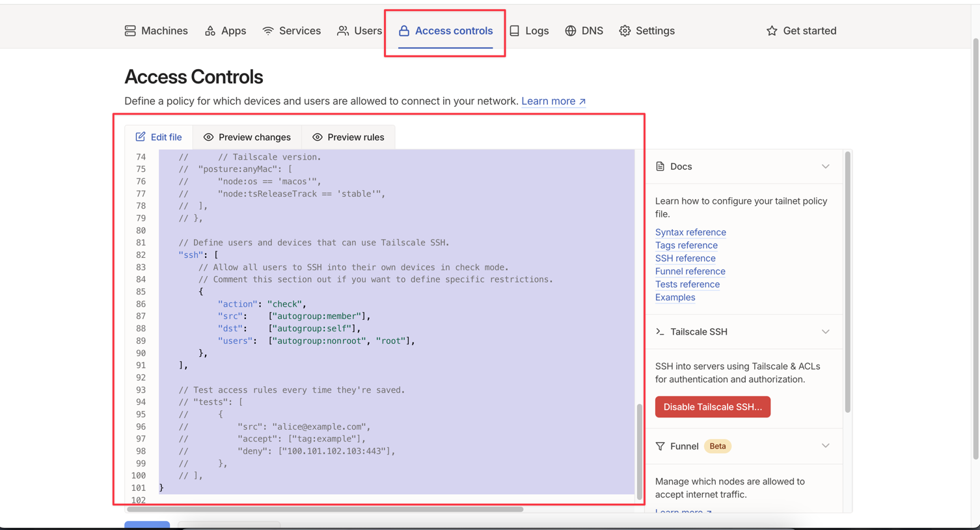Image resolution: width=980 pixels, height=530 pixels.
Task: Open the Users tab
Action: [x=359, y=31]
